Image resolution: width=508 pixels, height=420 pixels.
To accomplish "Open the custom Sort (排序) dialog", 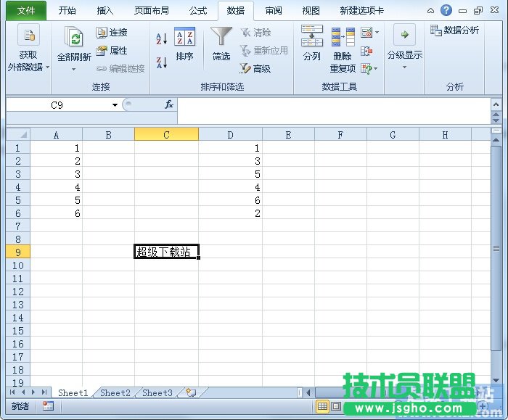I will pos(184,44).
